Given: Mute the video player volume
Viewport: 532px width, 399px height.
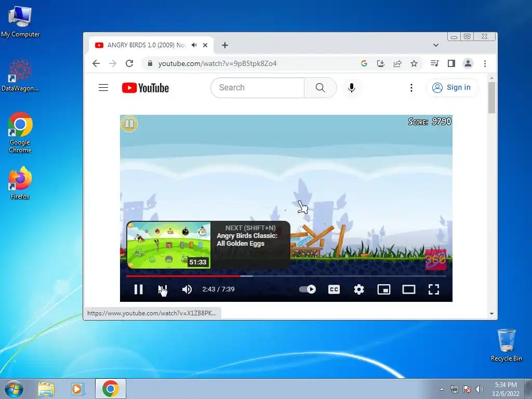Looking at the screenshot, I should [187, 289].
